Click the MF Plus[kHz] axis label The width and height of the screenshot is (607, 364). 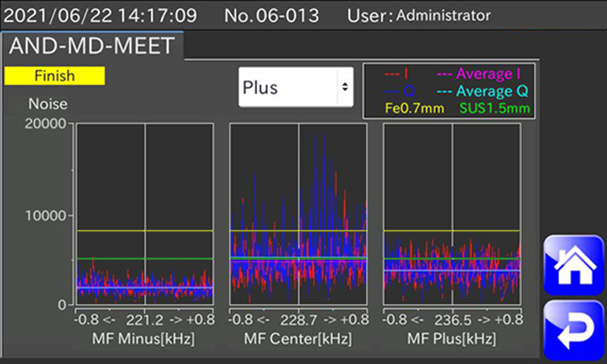click(x=451, y=338)
